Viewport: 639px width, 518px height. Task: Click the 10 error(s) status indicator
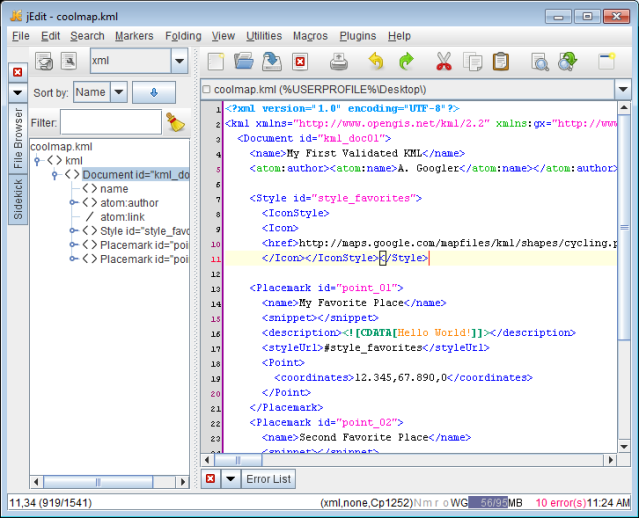(560, 503)
